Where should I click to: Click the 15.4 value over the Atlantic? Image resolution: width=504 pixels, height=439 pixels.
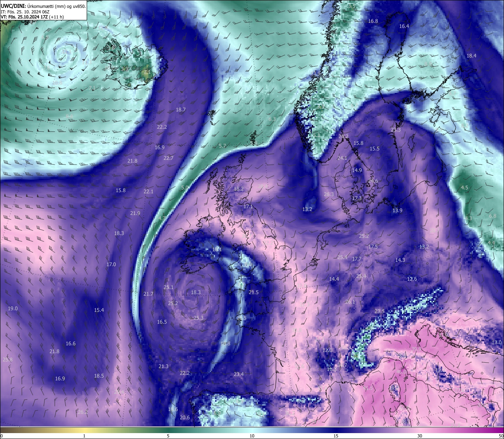[x=99, y=310]
